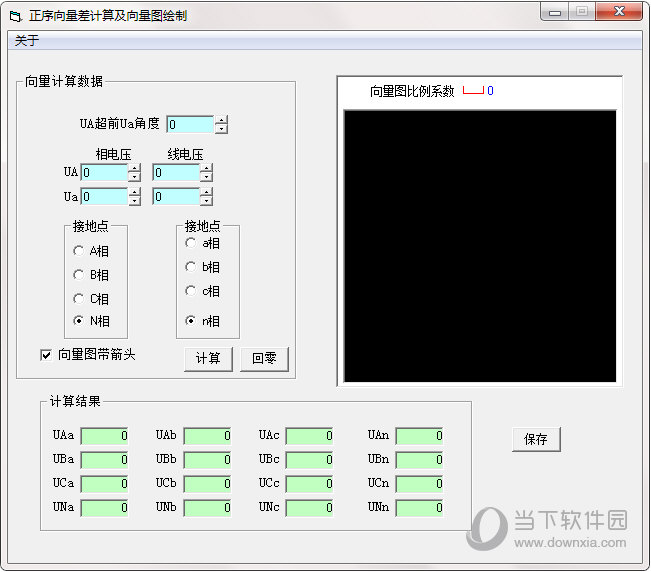Viewport: 651px width, 572px height.
Task: Click the 相电压 column label
Action: [113, 154]
